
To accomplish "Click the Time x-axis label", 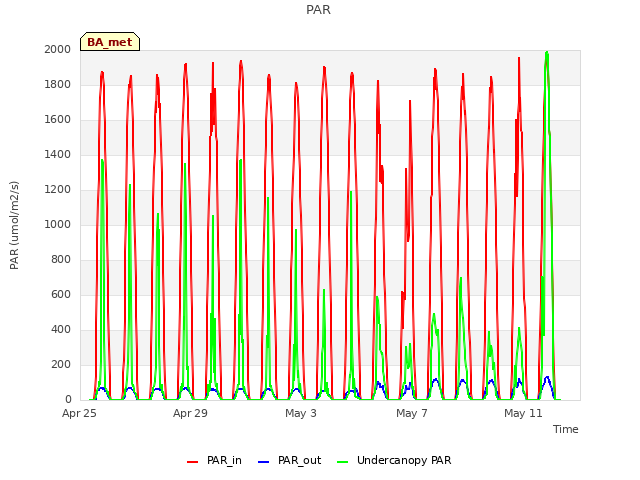I will tap(566, 429).
